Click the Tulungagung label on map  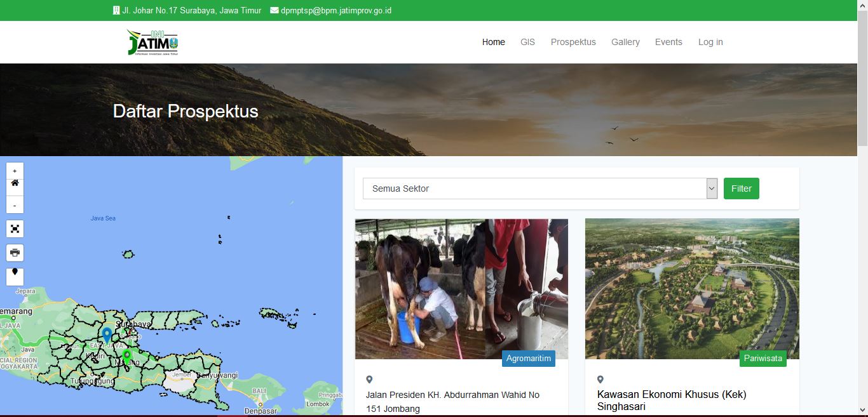93,381
